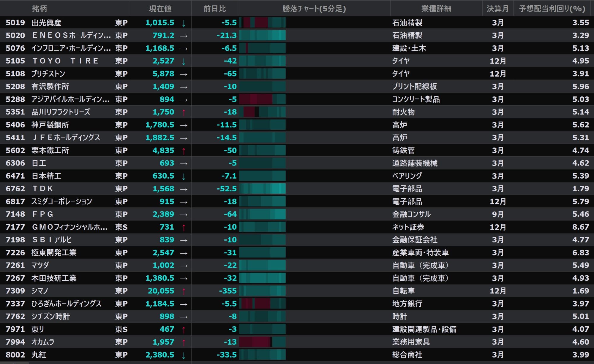Click the up arrow beside 4,835
The image size is (594, 364).
184,150
